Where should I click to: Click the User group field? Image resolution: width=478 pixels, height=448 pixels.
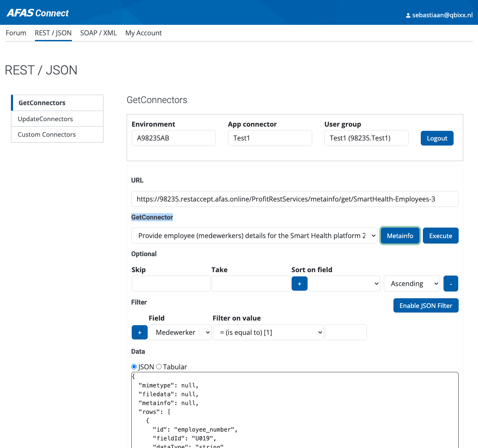point(366,138)
